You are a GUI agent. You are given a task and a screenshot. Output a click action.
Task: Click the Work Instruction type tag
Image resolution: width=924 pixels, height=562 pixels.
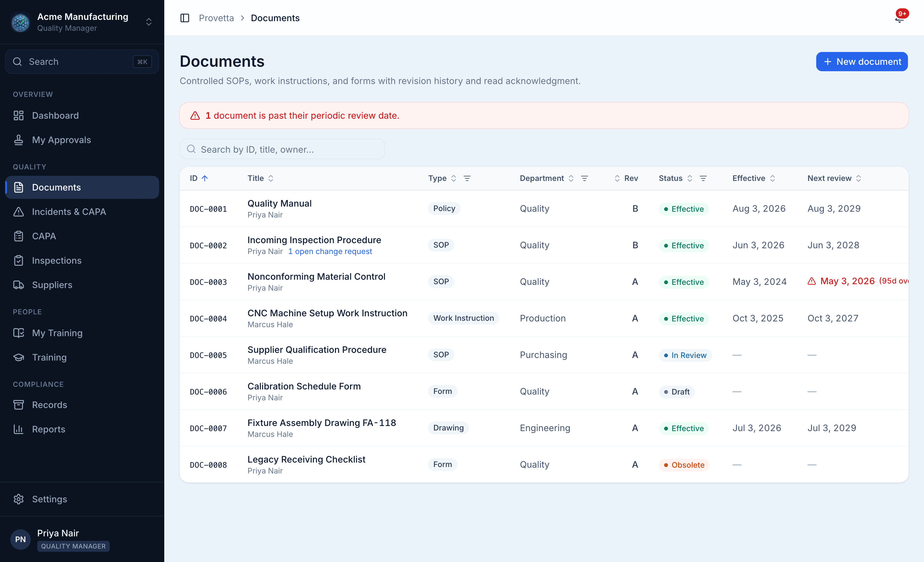[464, 318]
